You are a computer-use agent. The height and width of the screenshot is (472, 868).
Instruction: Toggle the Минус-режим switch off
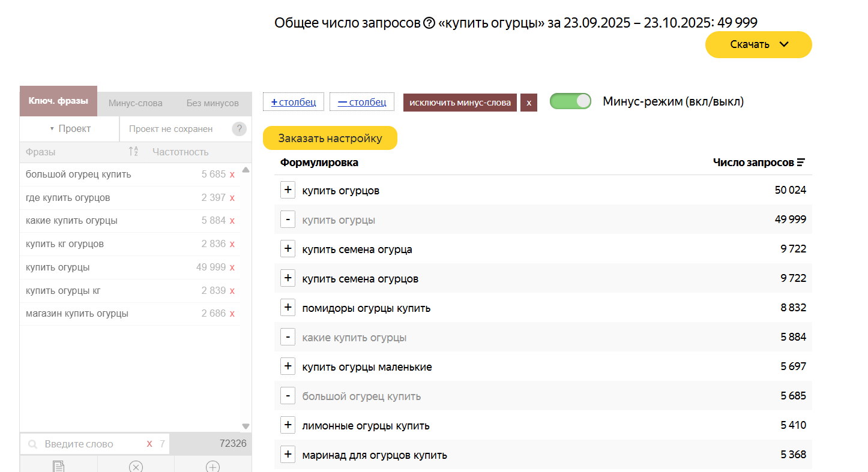(570, 101)
